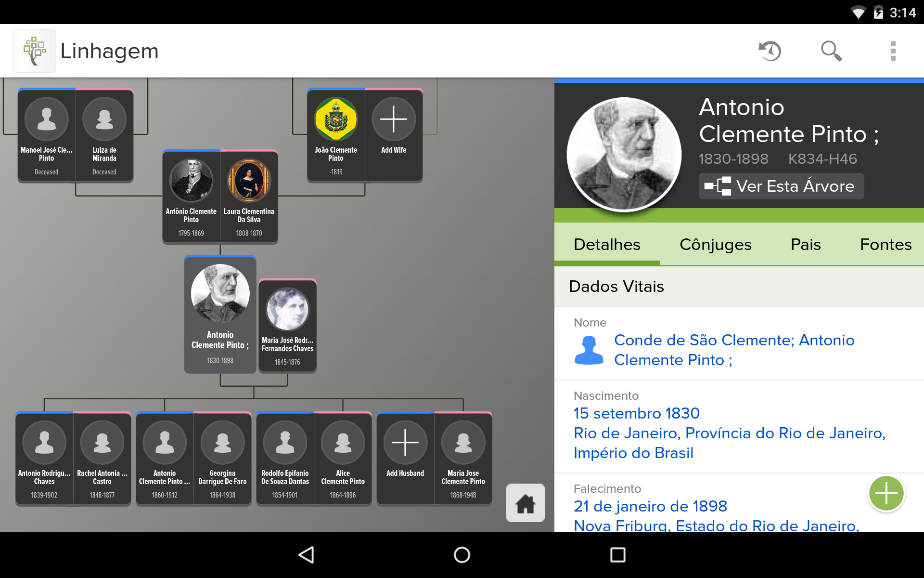Tap the Ver Esta Árvore button
Screen dimensions: 924x578
pos(781,186)
